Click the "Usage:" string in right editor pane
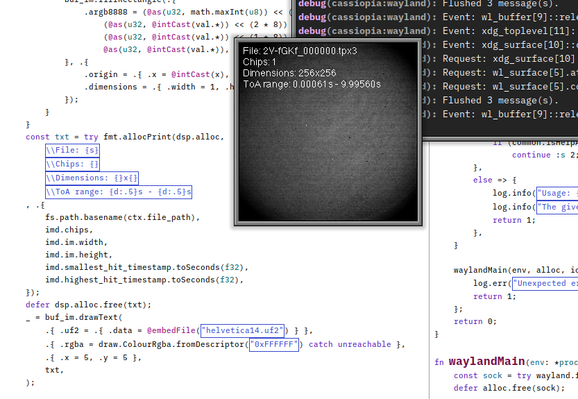This screenshot has height=399, width=578. pos(557,193)
